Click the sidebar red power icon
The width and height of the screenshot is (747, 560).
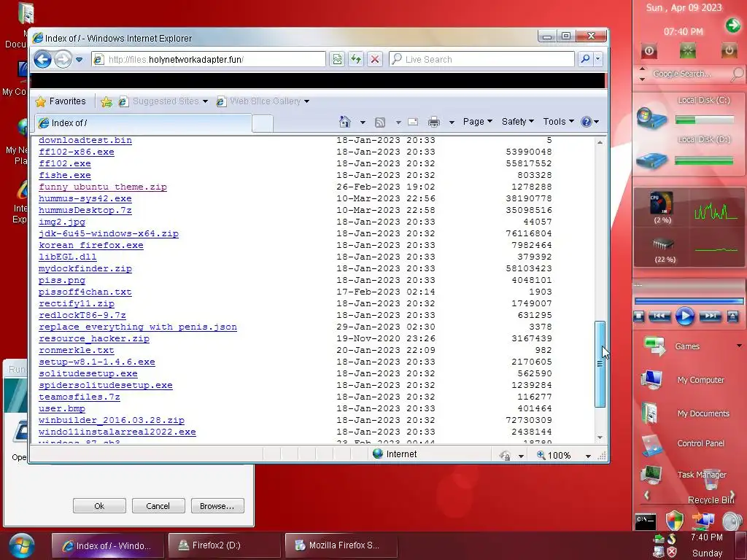[649, 50]
